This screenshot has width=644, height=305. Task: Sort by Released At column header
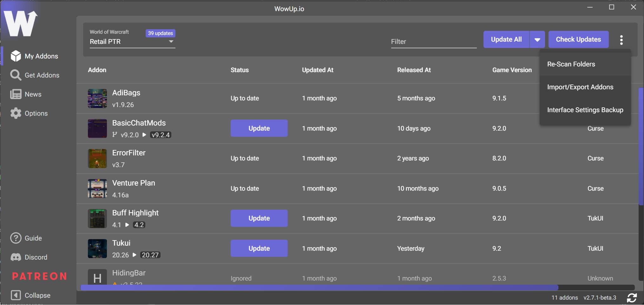tap(414, 70)
